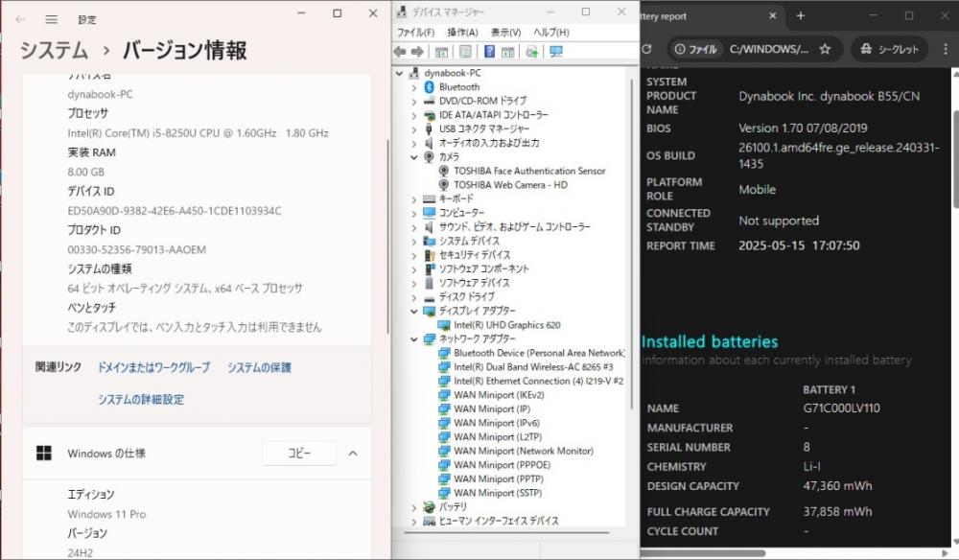
Task: Open 操作(A) menu in Device Manager
Action: pyautogui.click(x=462, y=33)
